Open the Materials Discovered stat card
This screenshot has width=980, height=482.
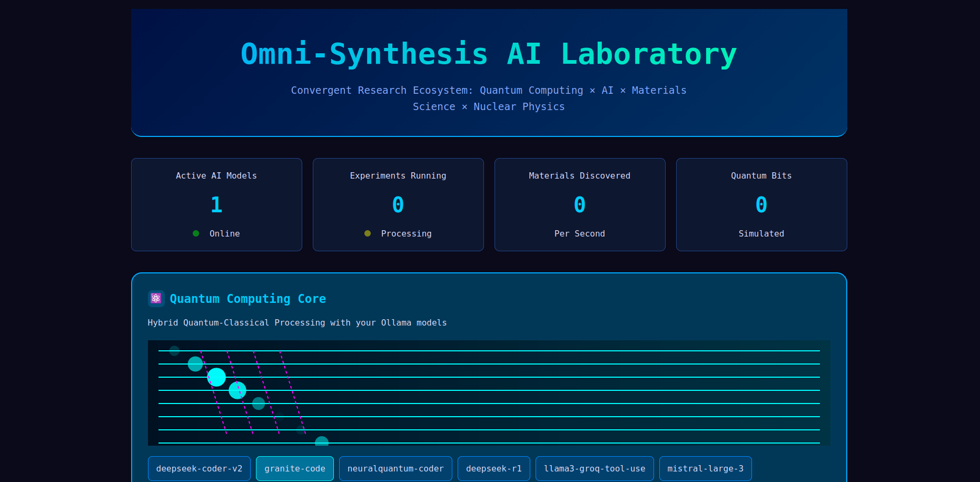579,204
